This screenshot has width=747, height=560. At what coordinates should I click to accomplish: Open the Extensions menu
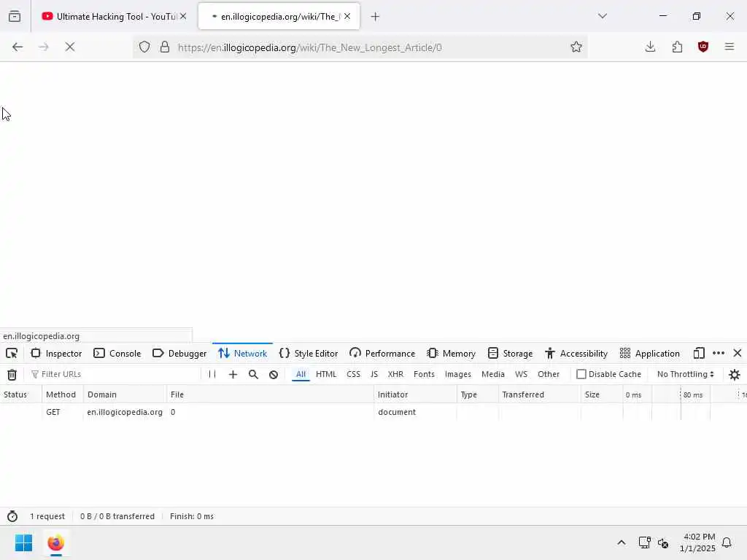tap(677, 47)
